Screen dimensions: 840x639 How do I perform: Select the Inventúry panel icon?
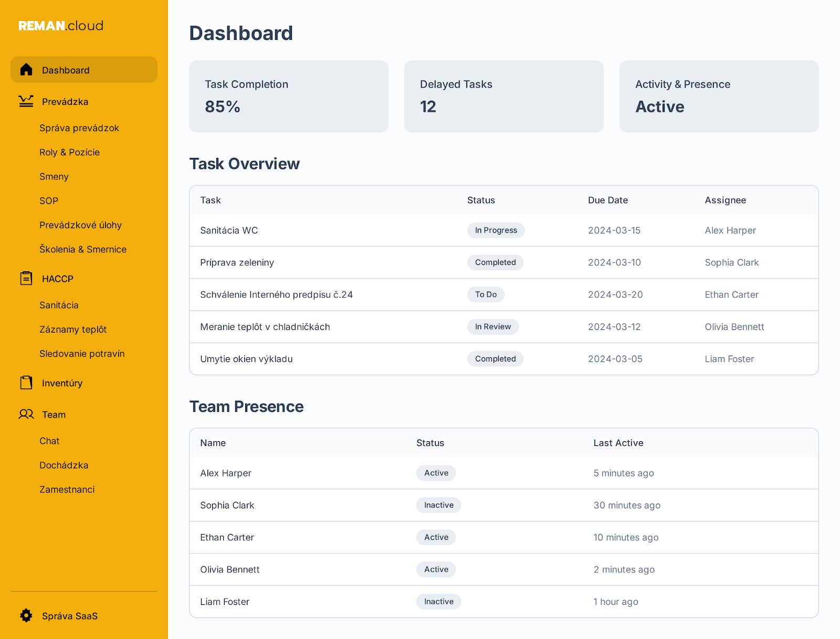[x=26, y=383]
